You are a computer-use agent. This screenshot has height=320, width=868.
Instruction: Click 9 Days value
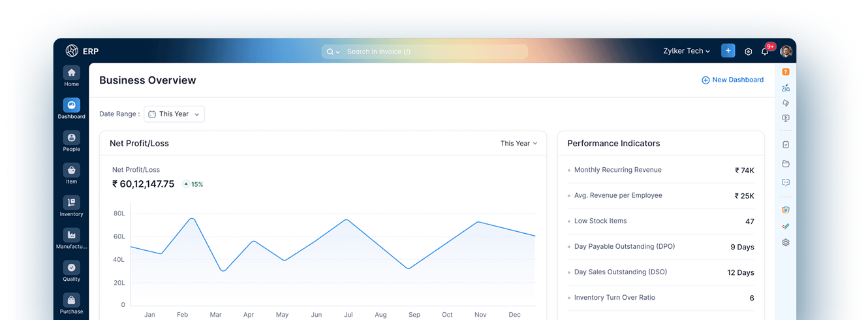point(742,247)
